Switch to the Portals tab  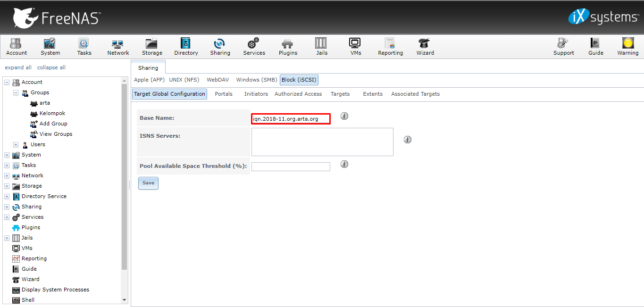pyautogui.click(x=223, y=94)
